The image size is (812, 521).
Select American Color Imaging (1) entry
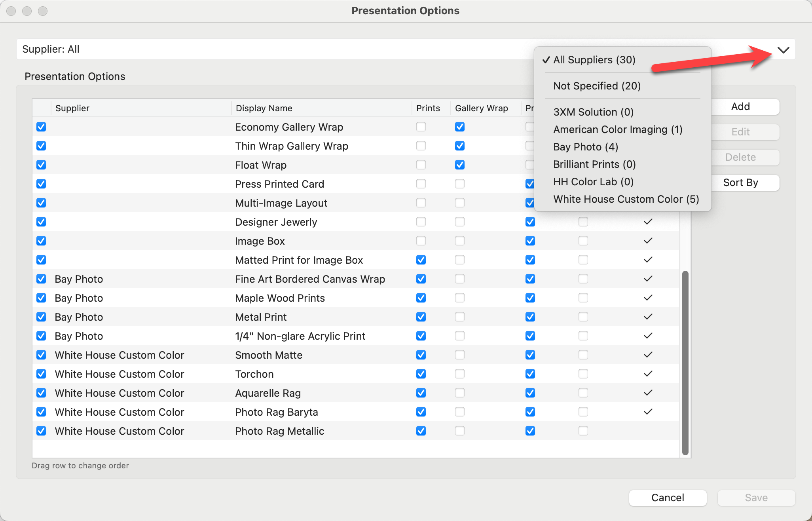pos(617,129)
